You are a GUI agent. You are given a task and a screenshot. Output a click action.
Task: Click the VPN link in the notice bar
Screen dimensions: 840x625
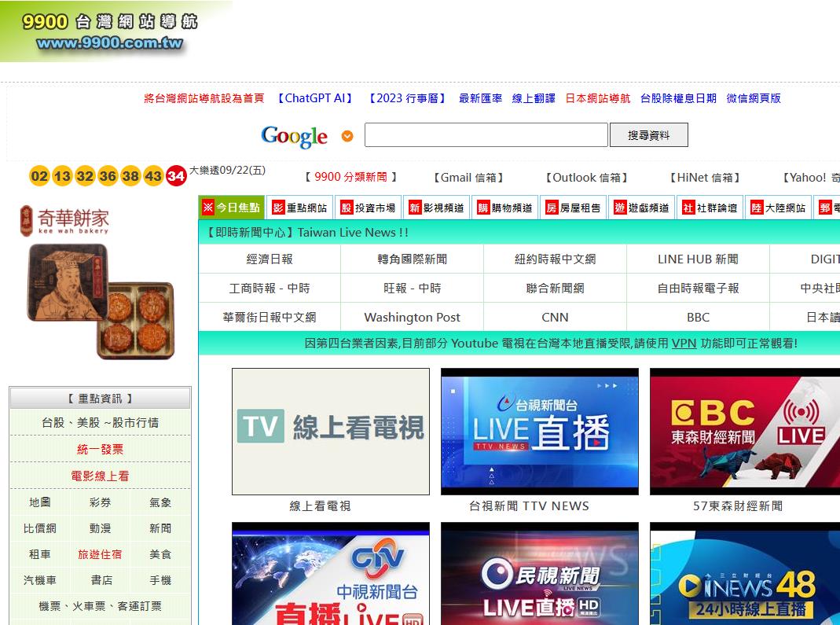click(684, 343)
